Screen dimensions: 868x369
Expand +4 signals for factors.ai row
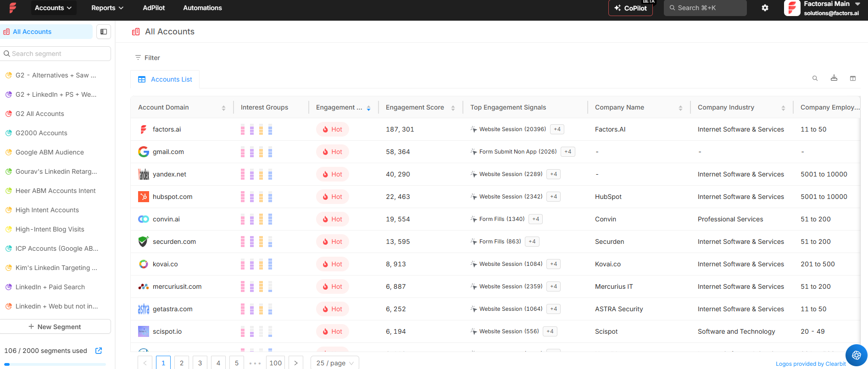tap(557, 129)
